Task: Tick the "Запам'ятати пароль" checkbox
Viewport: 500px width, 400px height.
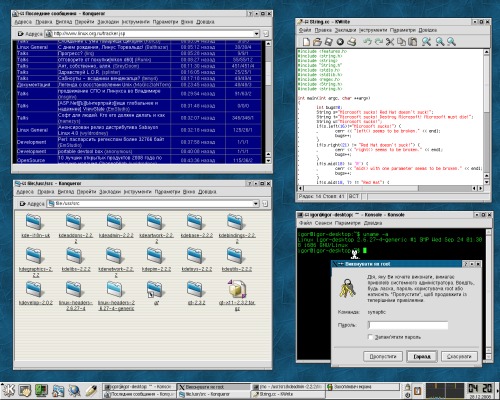Action: click(x=370, y=337)
